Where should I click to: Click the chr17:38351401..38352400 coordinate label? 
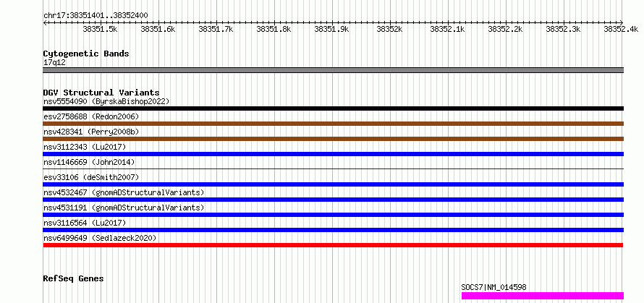[96, 16]
